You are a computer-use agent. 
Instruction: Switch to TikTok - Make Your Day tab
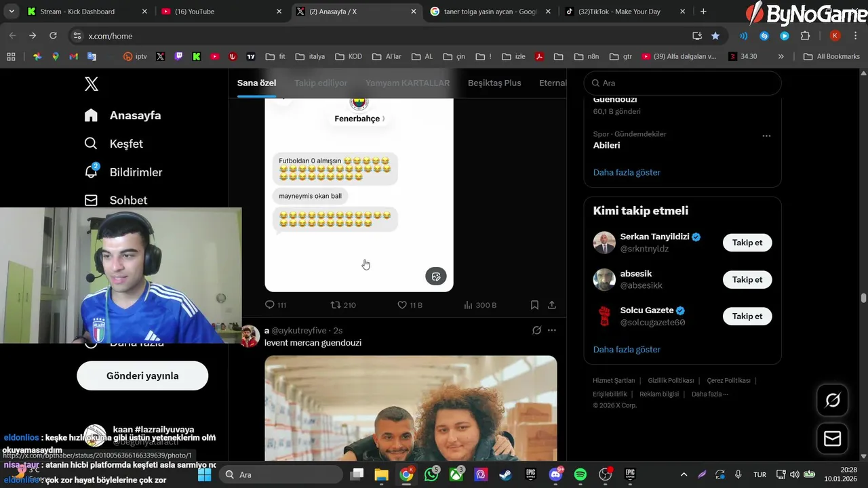(x=626, y=12)
